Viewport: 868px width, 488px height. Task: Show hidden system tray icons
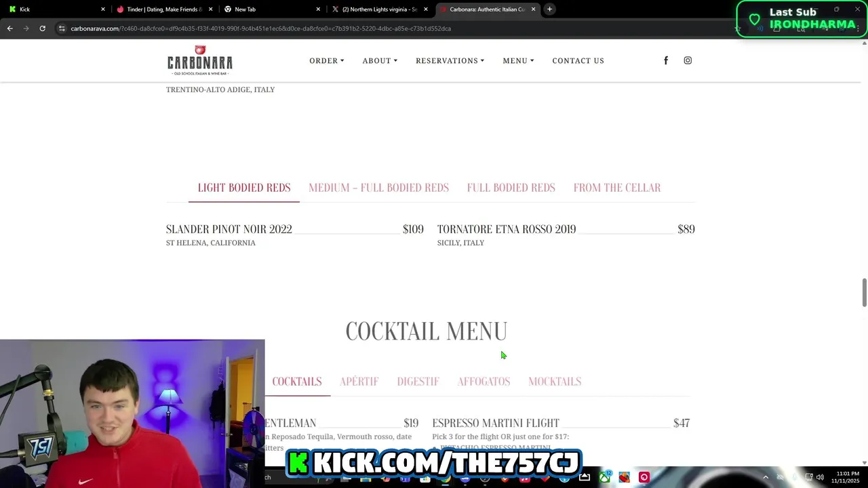(766, 477)
